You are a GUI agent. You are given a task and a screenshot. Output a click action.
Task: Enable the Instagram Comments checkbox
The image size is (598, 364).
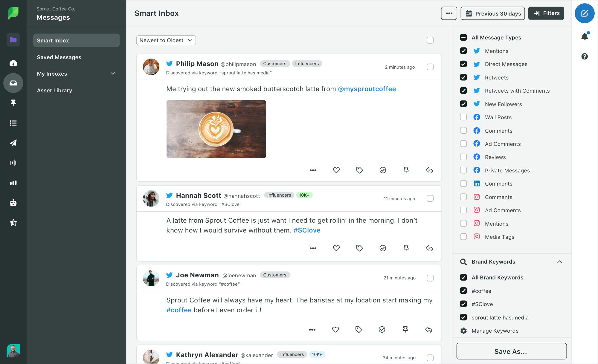pos(463,197)
